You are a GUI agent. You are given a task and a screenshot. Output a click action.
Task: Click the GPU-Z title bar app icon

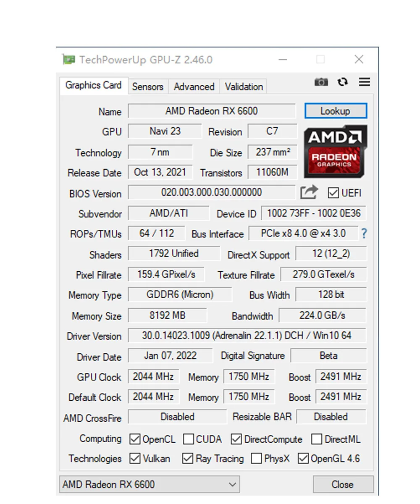[68, 59]
